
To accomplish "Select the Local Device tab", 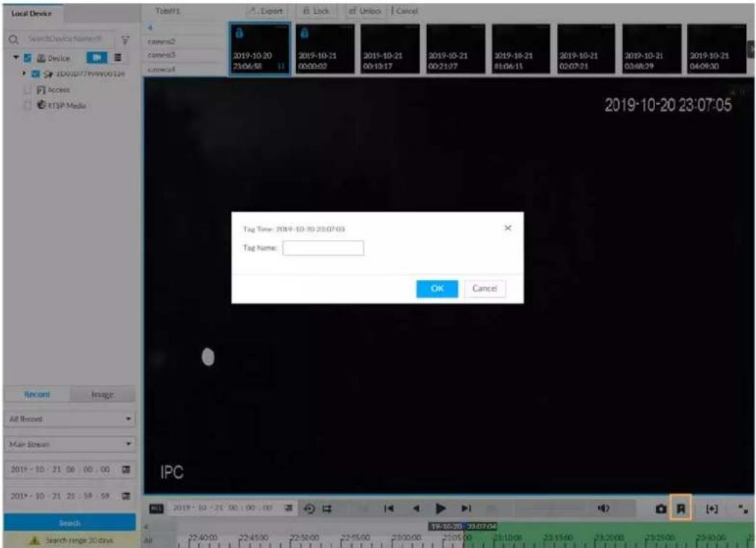I will [31, 14].
